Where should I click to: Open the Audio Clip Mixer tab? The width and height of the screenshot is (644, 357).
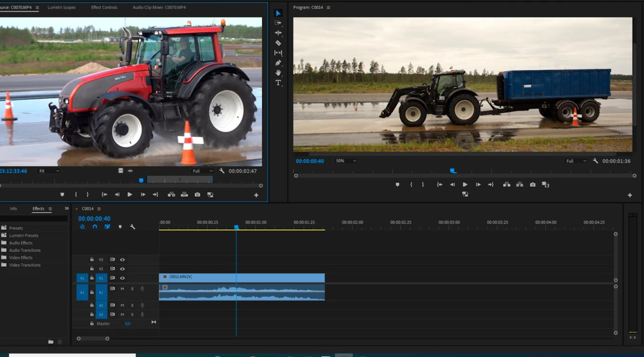pos(159,8)
